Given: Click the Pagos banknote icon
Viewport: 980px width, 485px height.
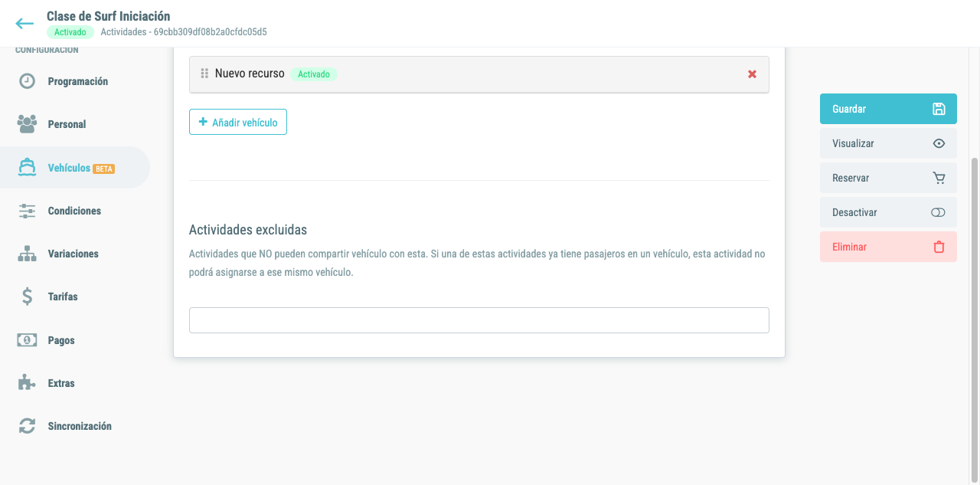Looking at the screenshot, I should pyautogui.click(x=27, y=340).
